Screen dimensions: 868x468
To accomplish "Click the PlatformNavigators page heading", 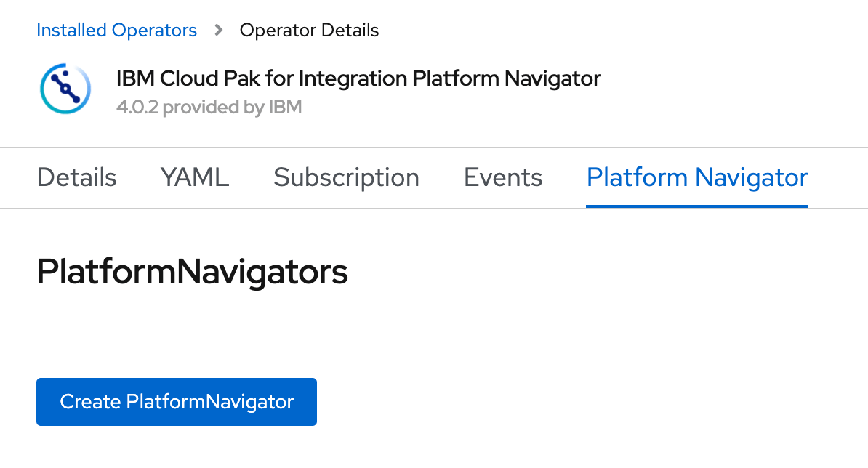I will click(193, 271).
